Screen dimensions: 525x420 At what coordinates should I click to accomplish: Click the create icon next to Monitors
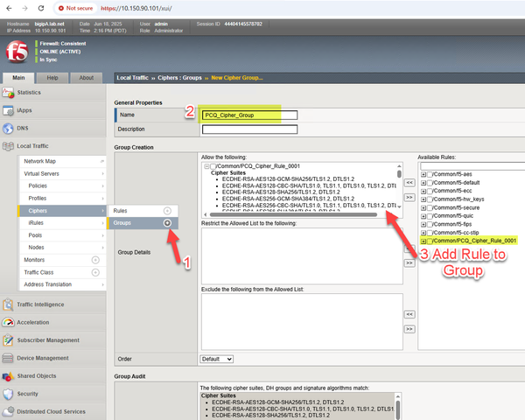[x=95, y=260]
